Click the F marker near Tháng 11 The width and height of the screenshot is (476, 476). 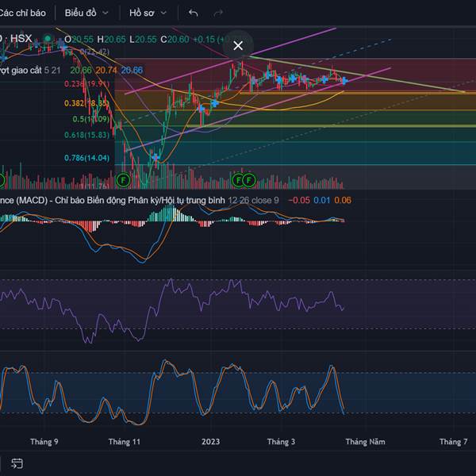[123, 180]
